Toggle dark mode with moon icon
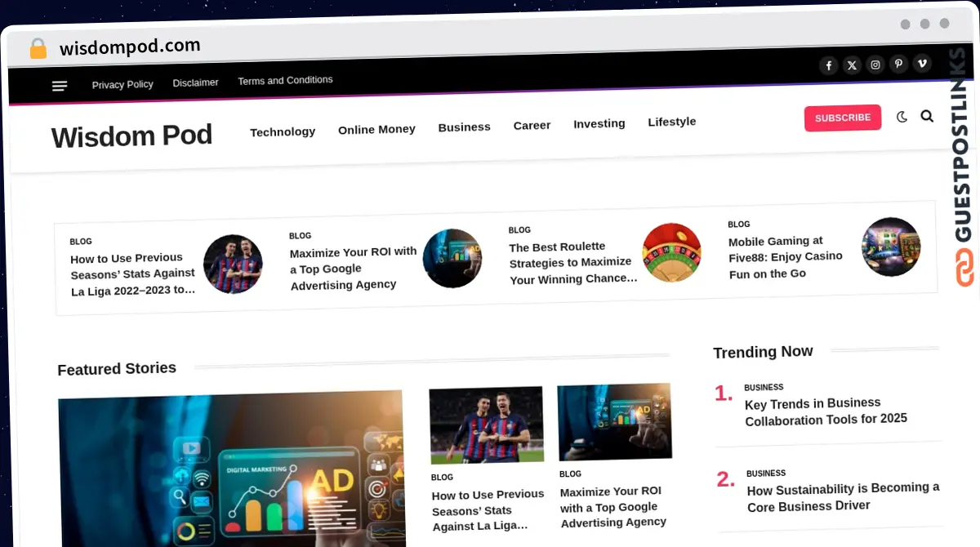 902,117
